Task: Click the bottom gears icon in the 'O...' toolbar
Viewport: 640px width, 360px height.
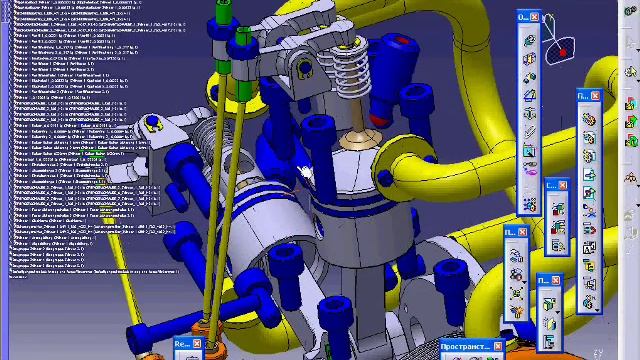Action: click(529, 205)
